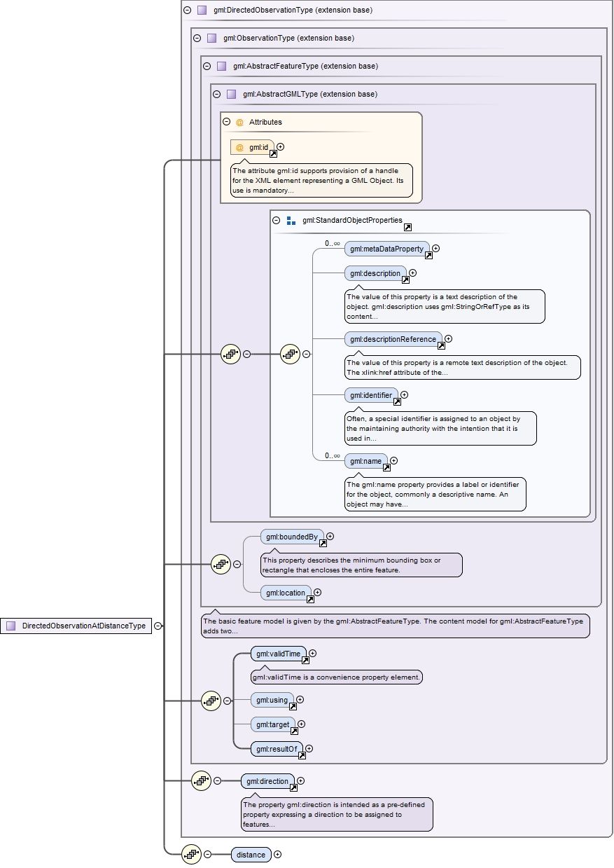
Task: Expand the gml:name element plus button
Action: (393, 460)
